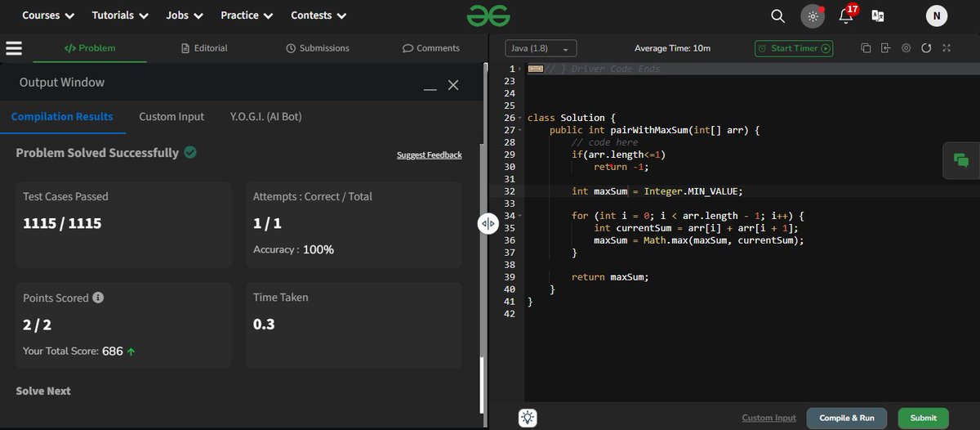Collapse class Solution fold at line 26

point(520,118)
